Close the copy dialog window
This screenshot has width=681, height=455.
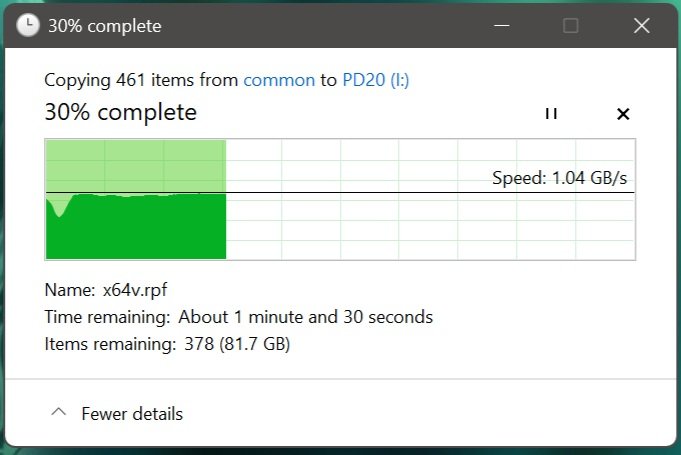pos(641,26)
